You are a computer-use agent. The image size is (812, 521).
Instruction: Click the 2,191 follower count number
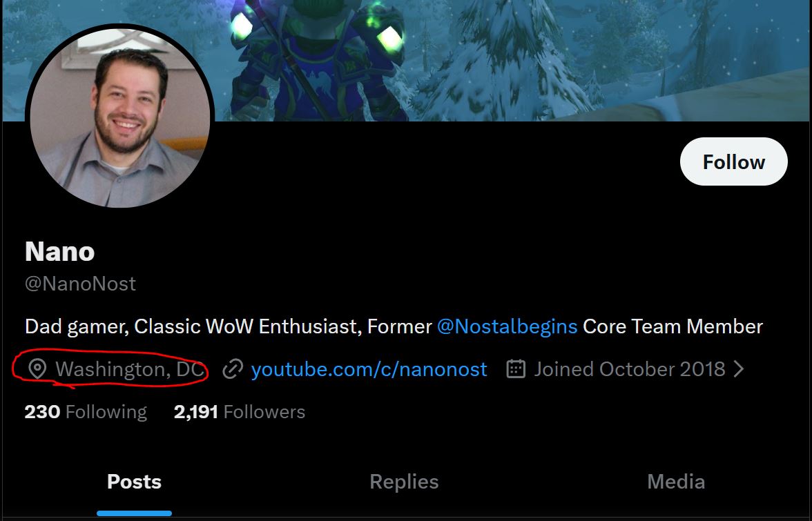pos(196,412)
